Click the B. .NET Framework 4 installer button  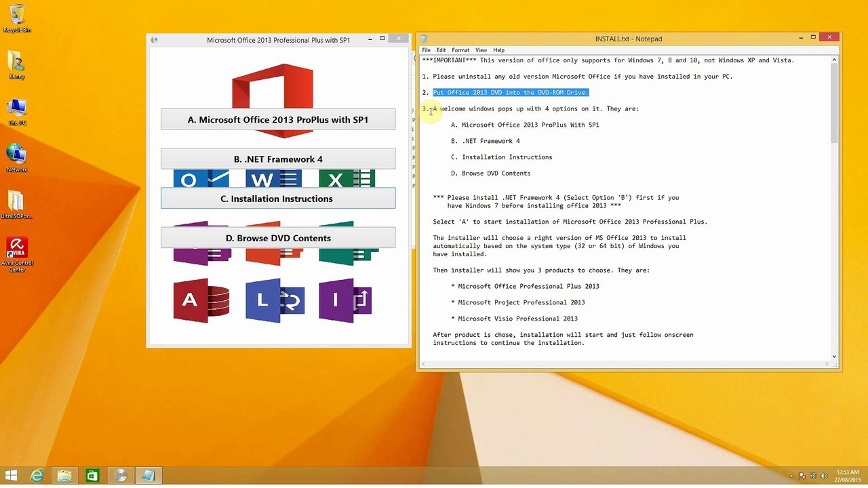tap(278, 159)
